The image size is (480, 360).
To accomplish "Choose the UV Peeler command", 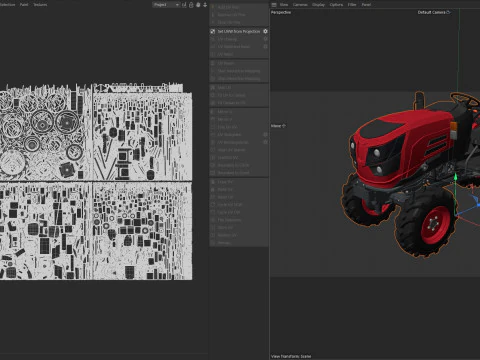I will point(226,63).
